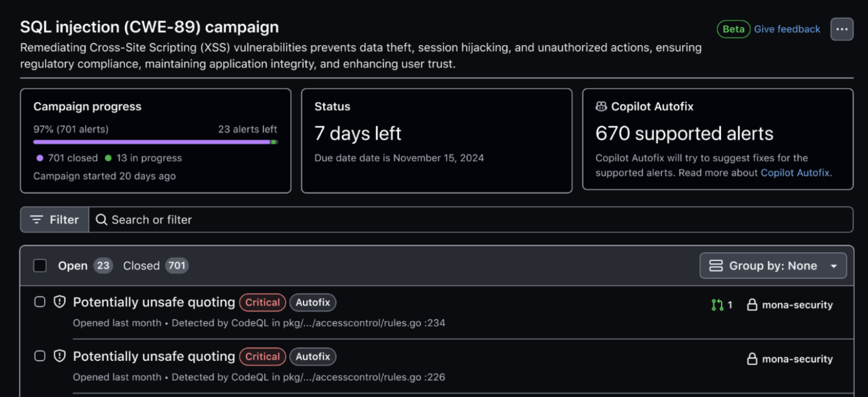868x397 pixels.
Task: Switch to the Open 23 alerts tab
Action: pos(85,265)
